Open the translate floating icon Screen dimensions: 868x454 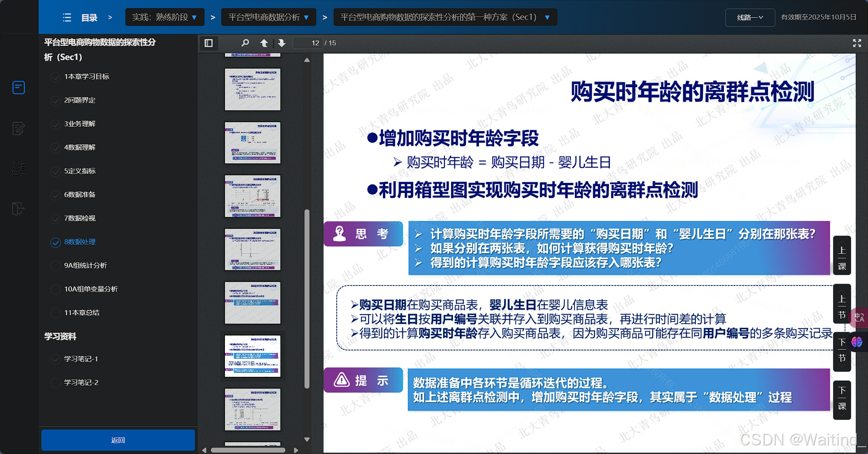point(859,318)
